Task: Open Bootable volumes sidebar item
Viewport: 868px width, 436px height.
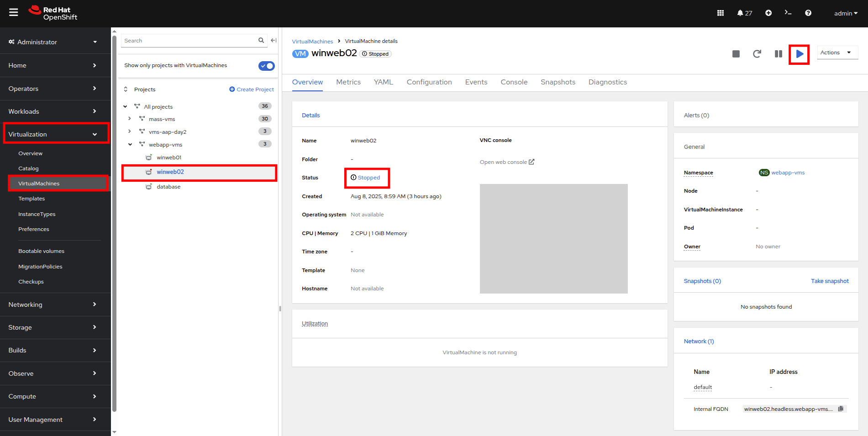Action: coord(41,251)
